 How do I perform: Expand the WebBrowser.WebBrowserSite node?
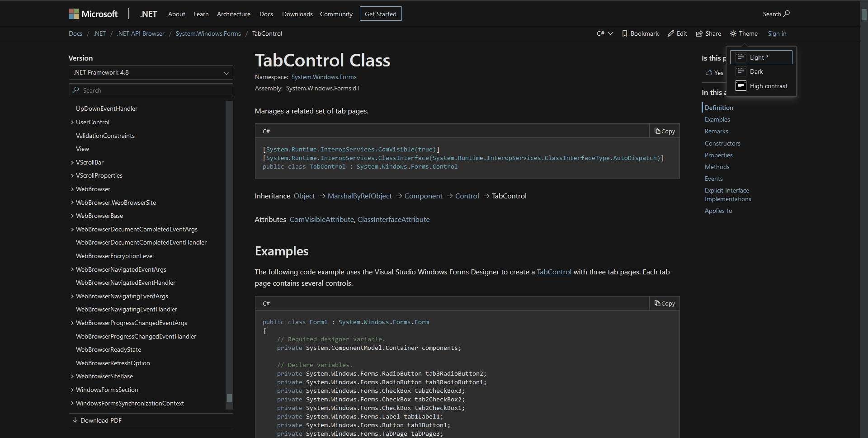[x=72, y=203]
